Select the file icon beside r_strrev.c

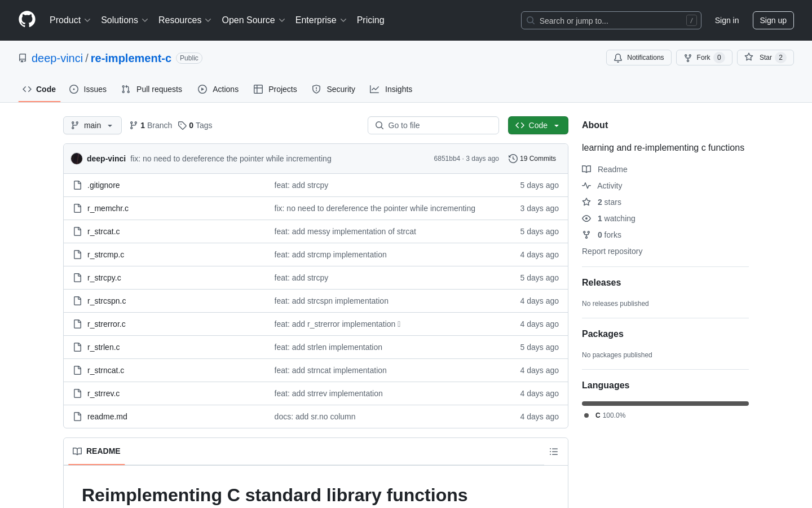click(x=78, y=393)
